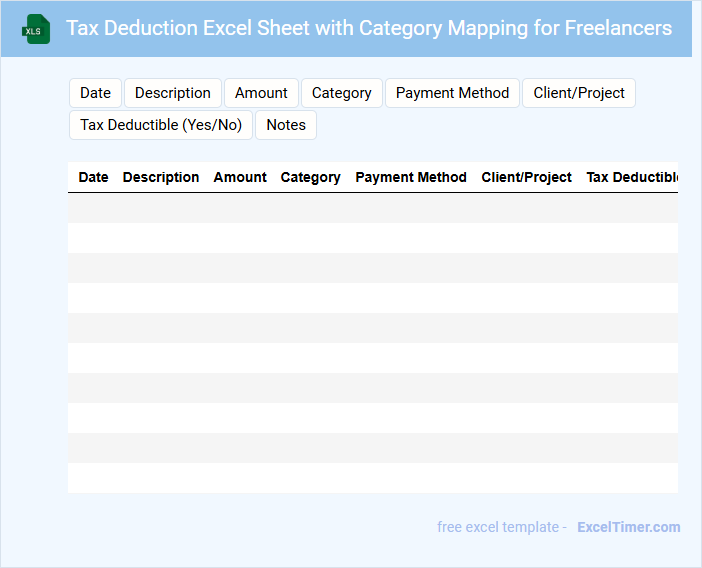The height and width of the screenshot is (568, 702).
Task: Click the Date column header in table
Action: [x=93, y=177]
